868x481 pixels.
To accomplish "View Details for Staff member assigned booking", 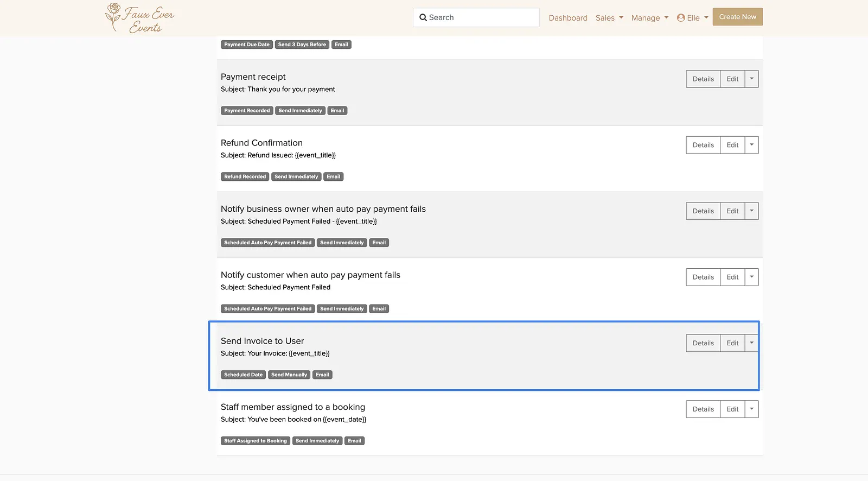I will [x=703, y=409].
